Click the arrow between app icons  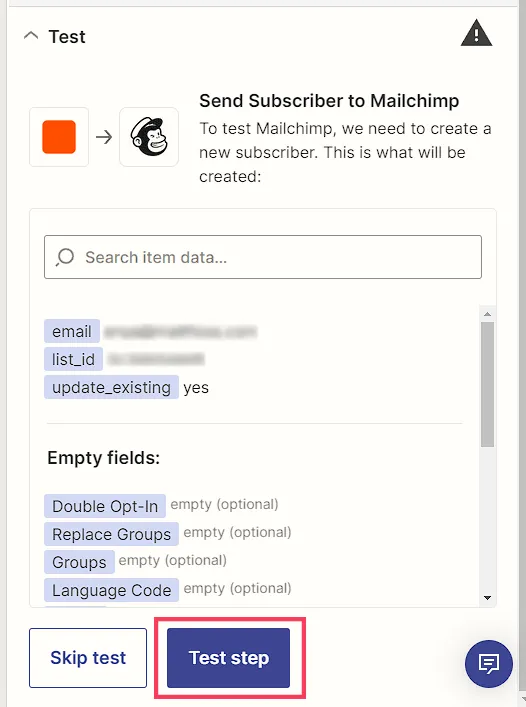pos(104,137)
